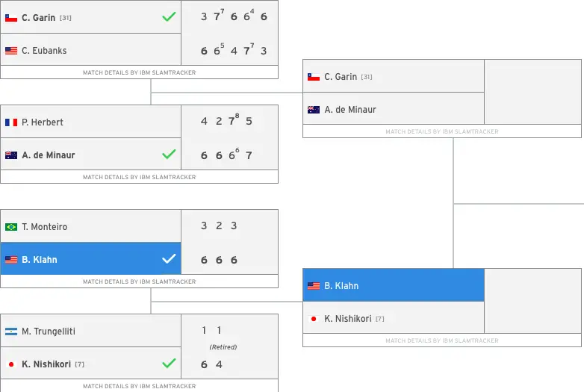Open SlamTracker details for Klahn vs Nishikori second round

pyautogui.click(x=441, y=340)
